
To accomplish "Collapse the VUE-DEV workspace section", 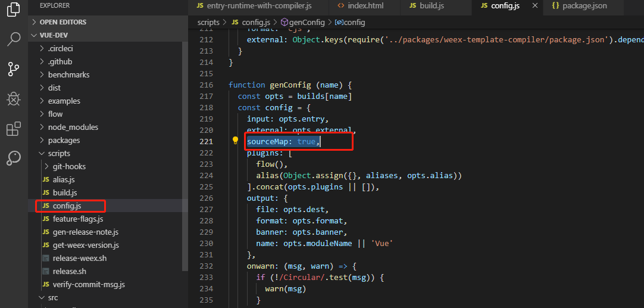I will pos(108,35).
